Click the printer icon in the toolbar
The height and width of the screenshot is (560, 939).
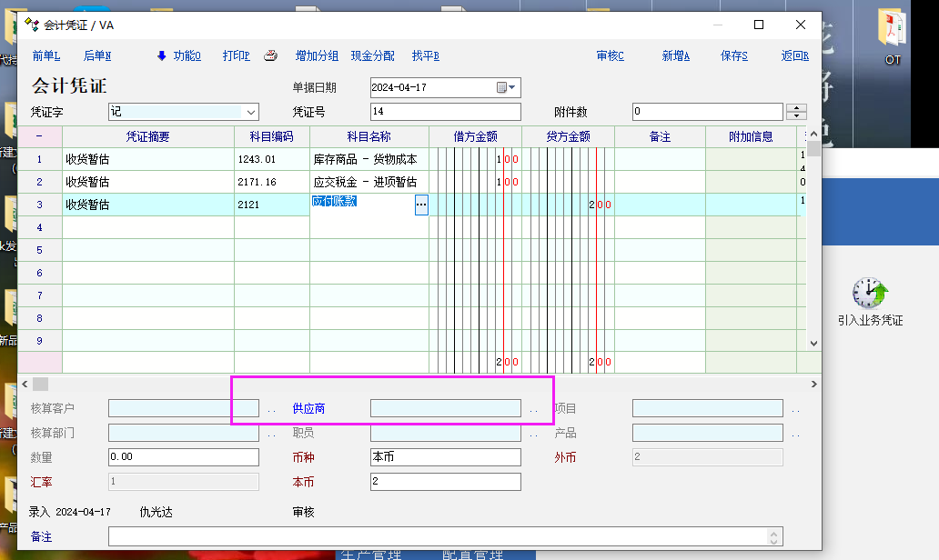[270, 56]
